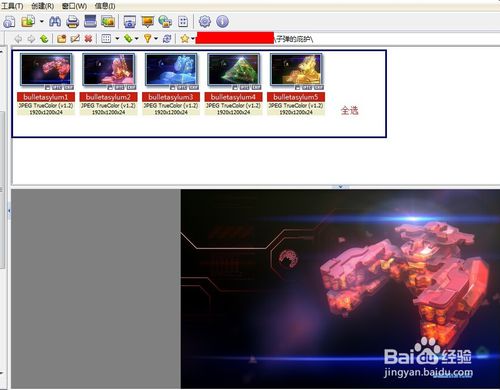Click the view mode thumbnails icon
The width and height of the screenshot is (500, 390).
(106, 39)
